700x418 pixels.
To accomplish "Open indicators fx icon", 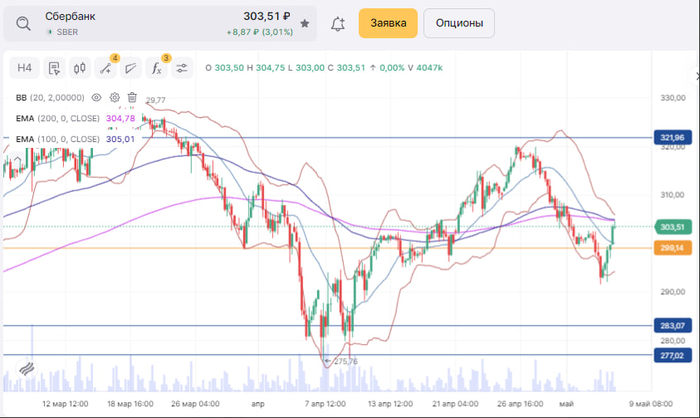I will coord(156,68).
